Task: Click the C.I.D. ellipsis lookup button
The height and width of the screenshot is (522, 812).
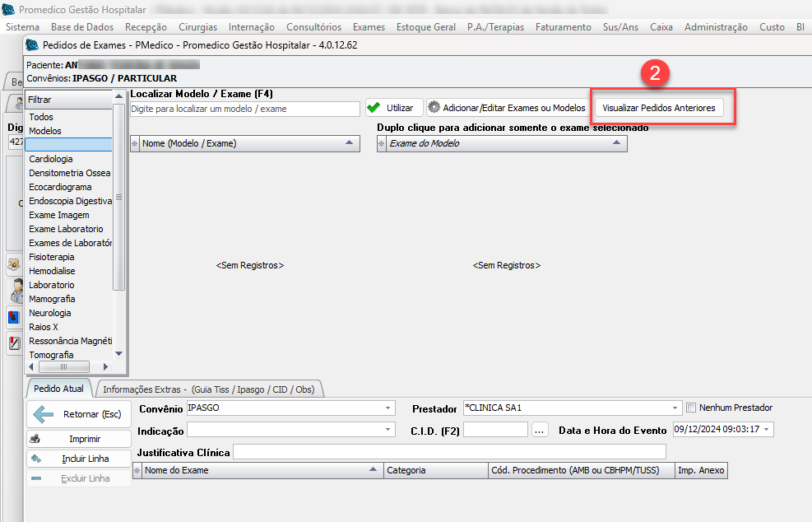Action: 540,430
